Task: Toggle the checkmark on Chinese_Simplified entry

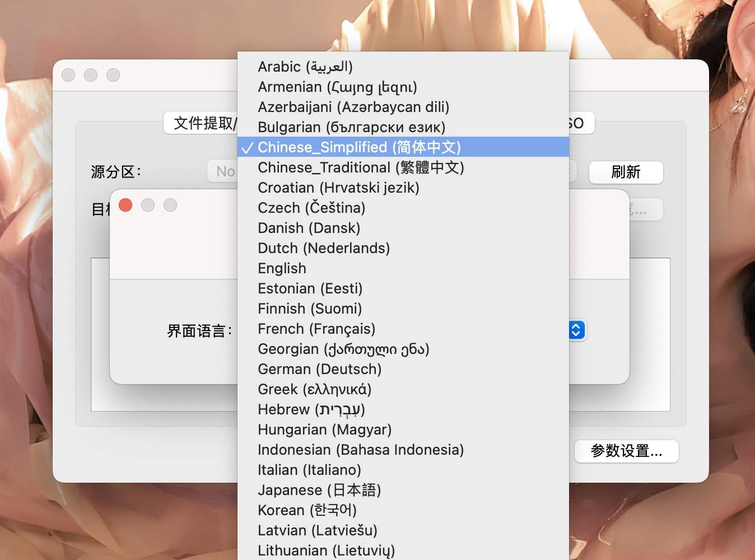Action: (x=246, y=147)
